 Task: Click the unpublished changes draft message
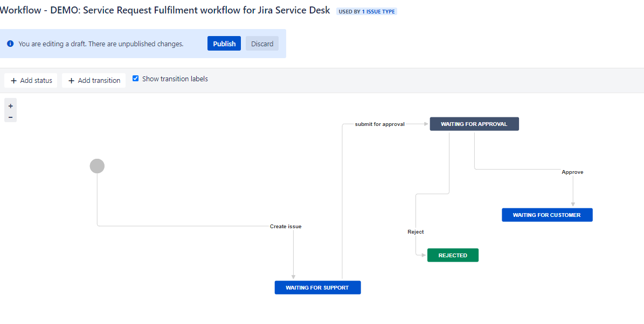point(101,44)
